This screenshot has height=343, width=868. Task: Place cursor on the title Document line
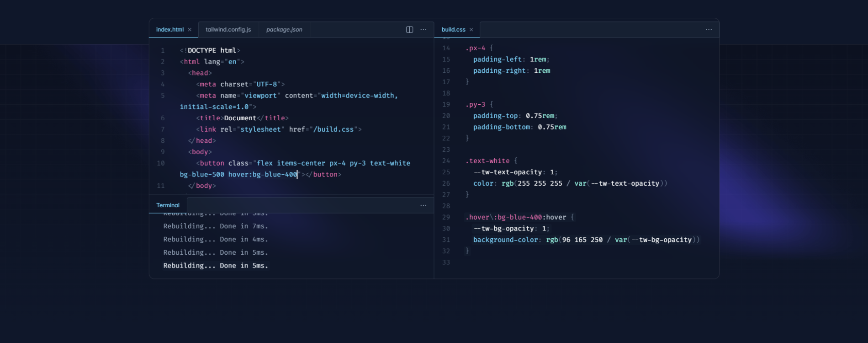242,118
